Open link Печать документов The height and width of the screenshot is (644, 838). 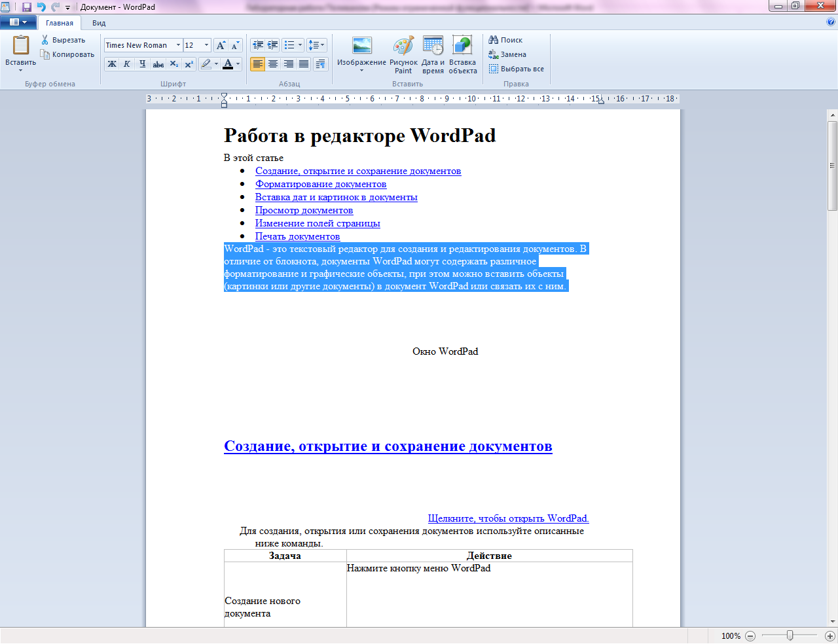[x=297, y=236]
